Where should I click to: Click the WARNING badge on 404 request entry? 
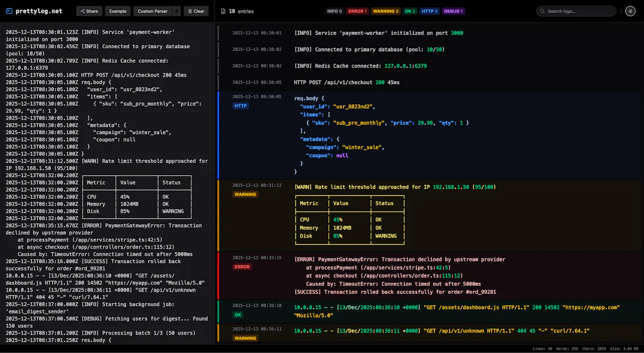pos(245,338)
